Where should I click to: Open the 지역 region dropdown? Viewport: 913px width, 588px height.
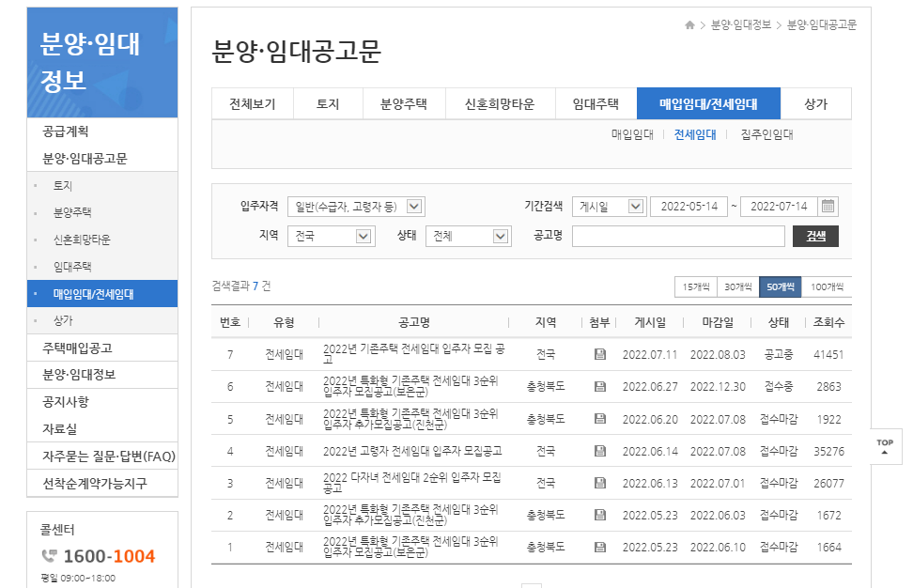tap(331, 236)
